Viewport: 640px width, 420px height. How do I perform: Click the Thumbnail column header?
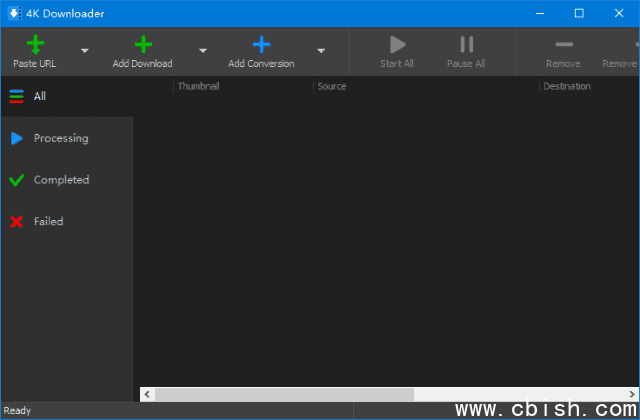[x=198, y=86]
